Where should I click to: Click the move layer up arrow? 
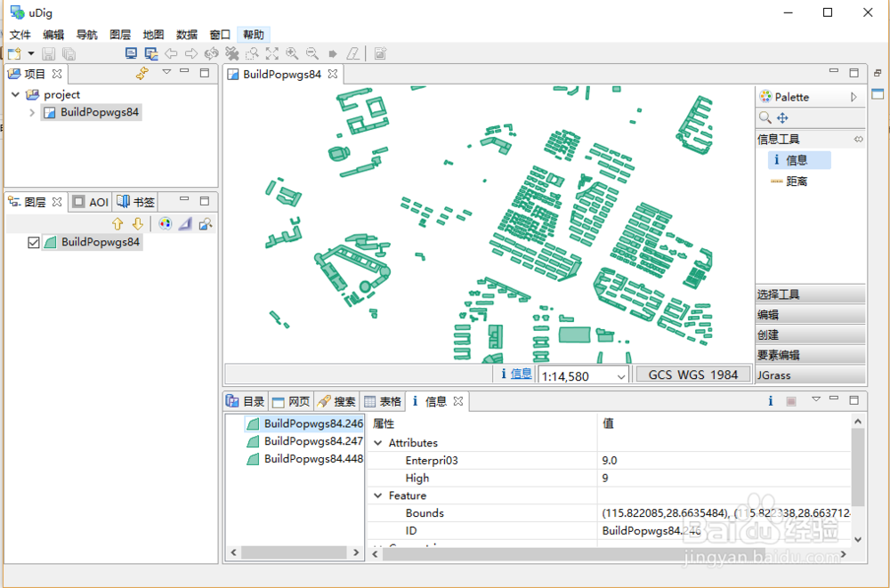117,223
